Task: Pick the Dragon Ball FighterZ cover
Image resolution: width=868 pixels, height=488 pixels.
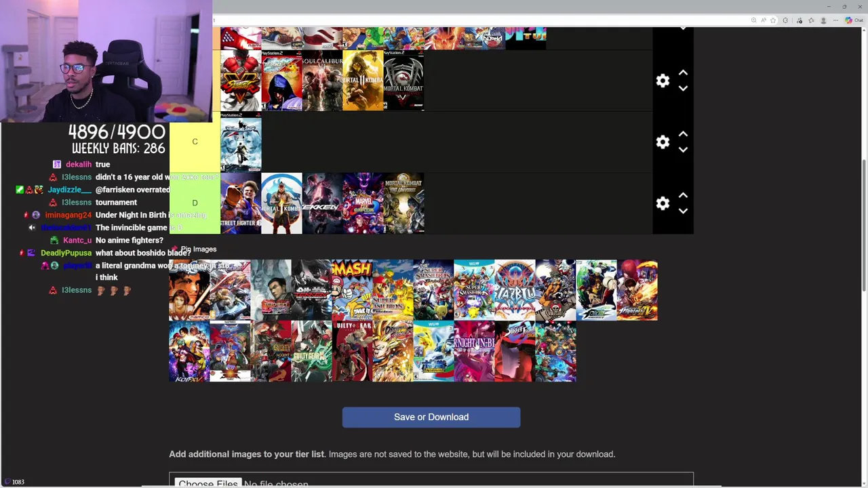Action: point(393,351)
